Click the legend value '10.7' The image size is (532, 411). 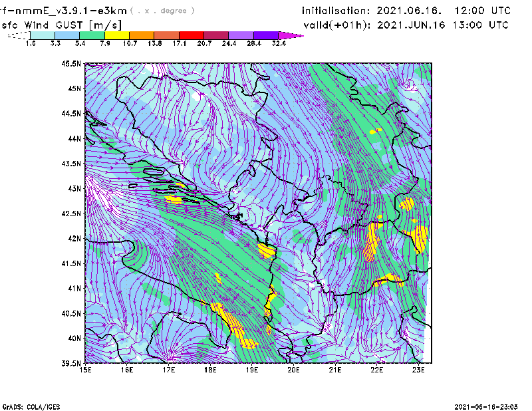click(x=130, y=43)
